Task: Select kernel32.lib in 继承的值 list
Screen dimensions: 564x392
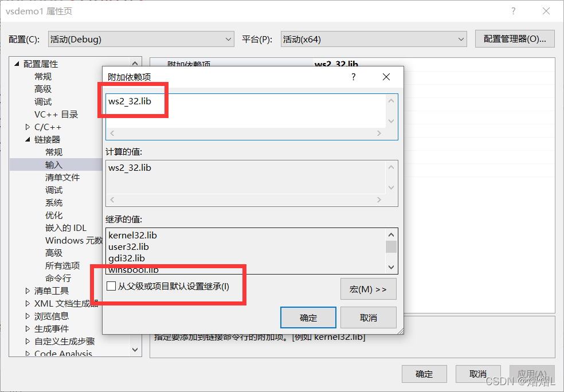Action: tap(133, 235)
